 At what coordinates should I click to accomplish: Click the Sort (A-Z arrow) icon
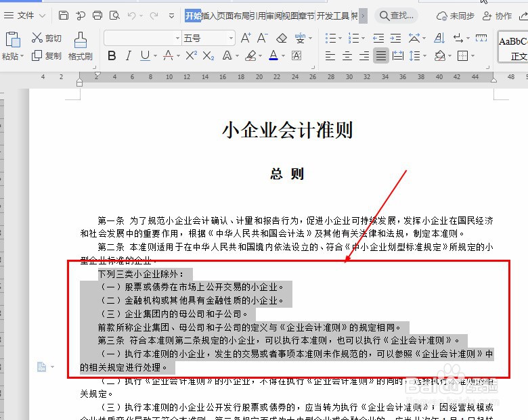[439, 38]
